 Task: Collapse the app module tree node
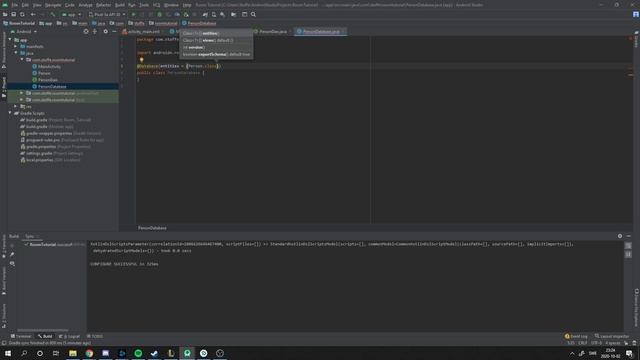[x=10, y=40]
